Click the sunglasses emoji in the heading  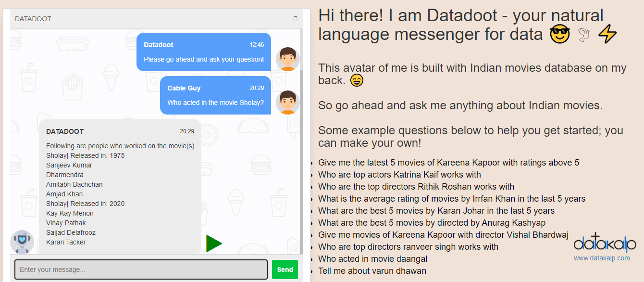(x=560, y=35)
